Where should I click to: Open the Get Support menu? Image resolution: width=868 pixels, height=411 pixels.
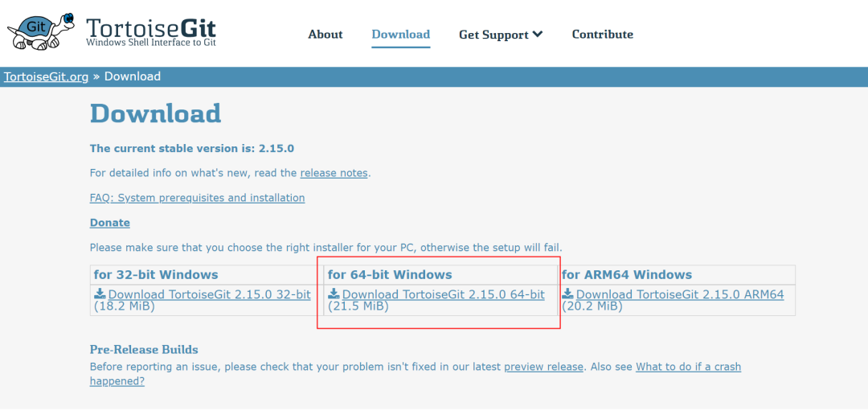pyautogui.click(x=501, y=35)
